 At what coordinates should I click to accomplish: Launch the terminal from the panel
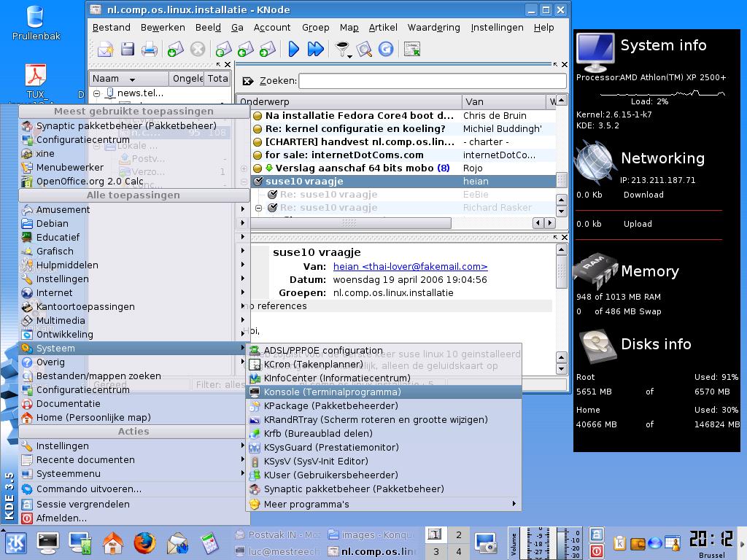click(48, 542)
